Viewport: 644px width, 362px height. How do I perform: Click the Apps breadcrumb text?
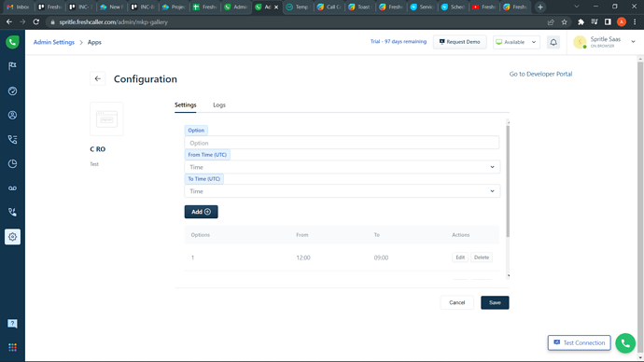click(x=94, y=42)
